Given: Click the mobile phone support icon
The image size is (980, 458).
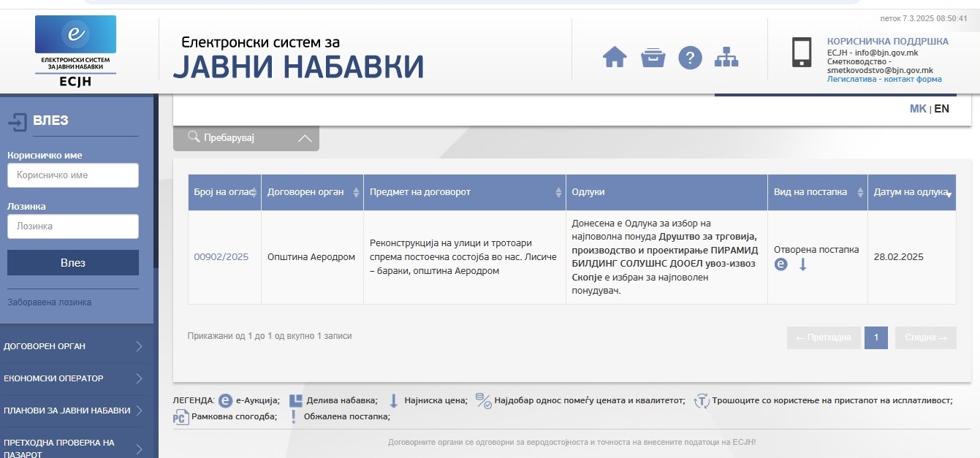Looking at the screenshot, I should 802,53.
